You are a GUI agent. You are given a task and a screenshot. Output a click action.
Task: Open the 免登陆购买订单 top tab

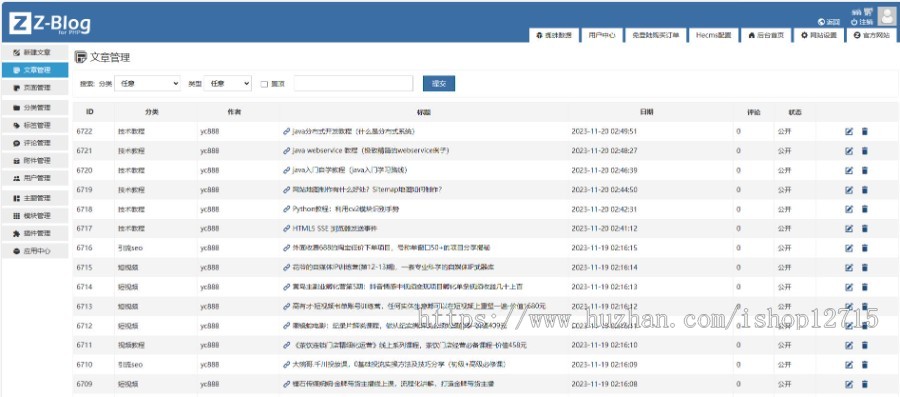[655, 35]
